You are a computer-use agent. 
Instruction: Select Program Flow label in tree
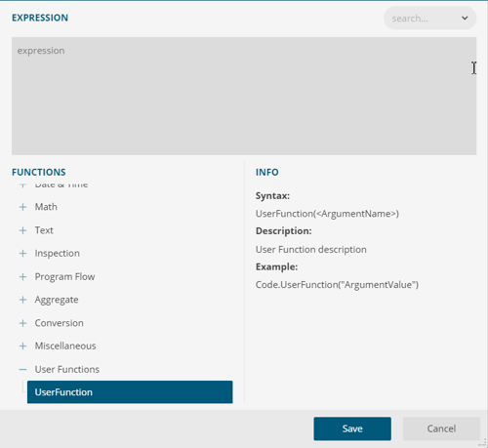pyautogui.click(x=64, y=277)
